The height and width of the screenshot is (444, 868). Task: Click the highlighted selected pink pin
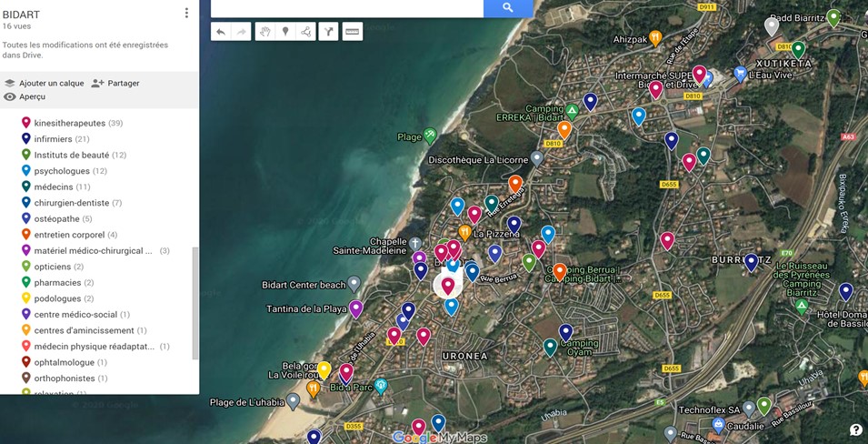click(x=448, y=286)
